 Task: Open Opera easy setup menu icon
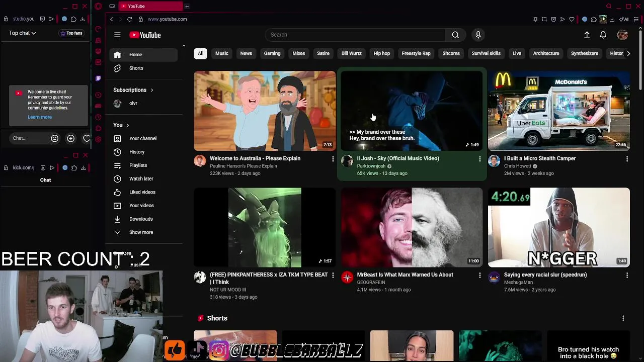point(636,19)
